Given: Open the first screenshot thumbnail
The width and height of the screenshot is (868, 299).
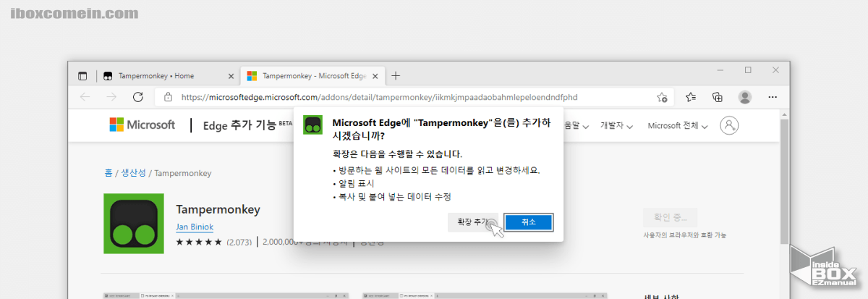Looking at the screenshot, I should pyautogui.click(x=226, y=295).
